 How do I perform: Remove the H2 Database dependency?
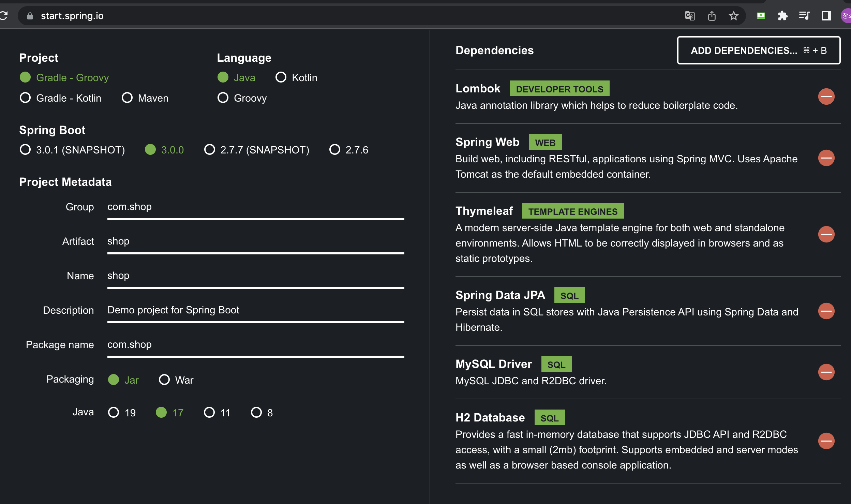(826, 441)
